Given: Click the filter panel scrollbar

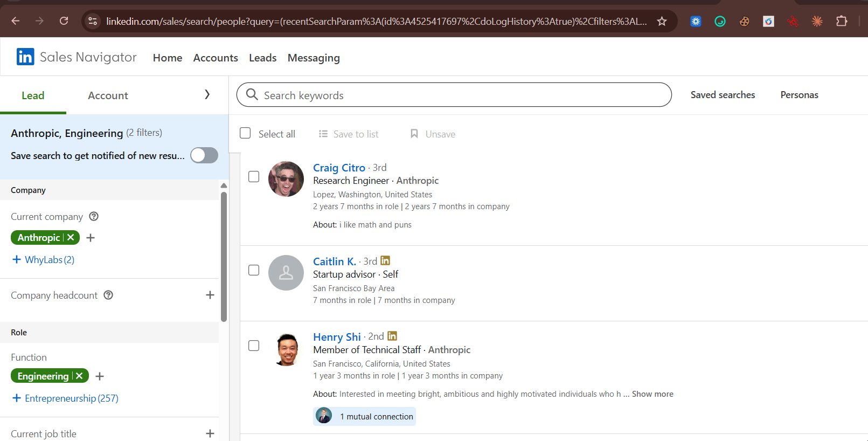Looking at the screenshot, I should [224, 257].
